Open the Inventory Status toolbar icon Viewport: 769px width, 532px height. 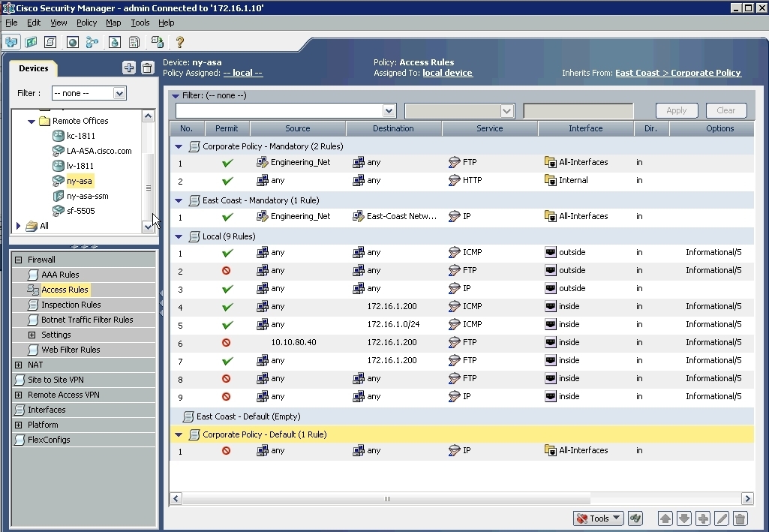(134, 42)
